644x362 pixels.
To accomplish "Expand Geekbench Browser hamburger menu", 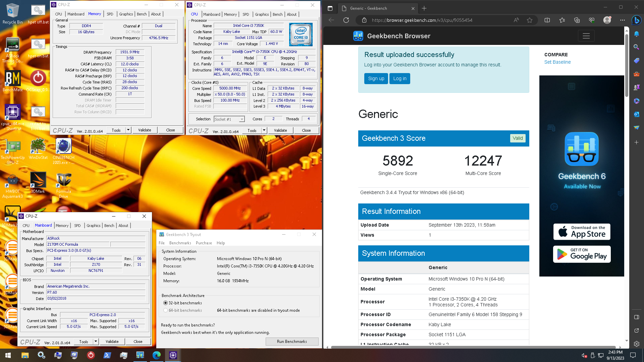I will click(586, 36).
